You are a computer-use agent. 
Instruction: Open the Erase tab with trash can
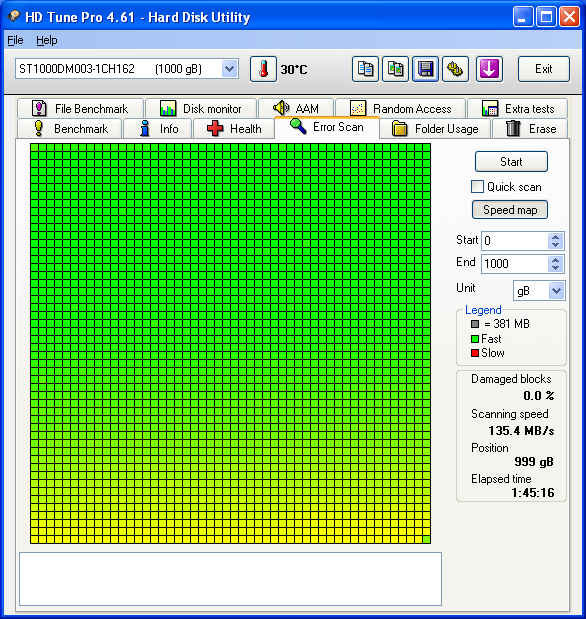point(530,129)
